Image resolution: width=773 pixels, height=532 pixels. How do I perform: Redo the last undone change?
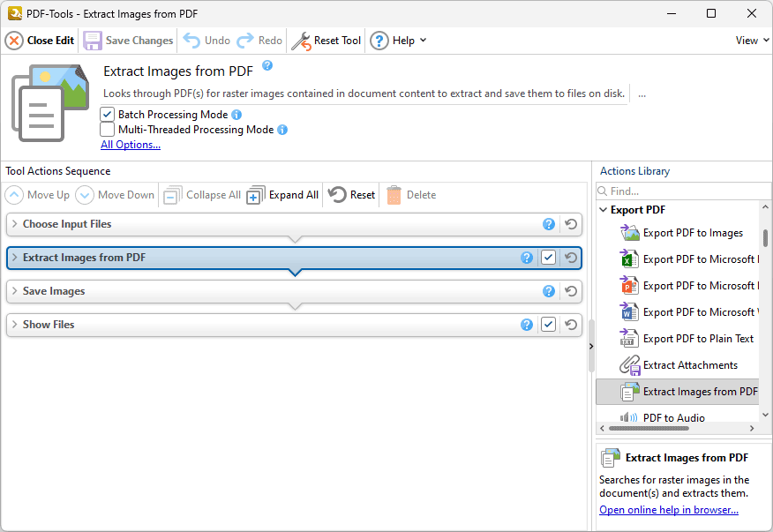pos(259,41)
